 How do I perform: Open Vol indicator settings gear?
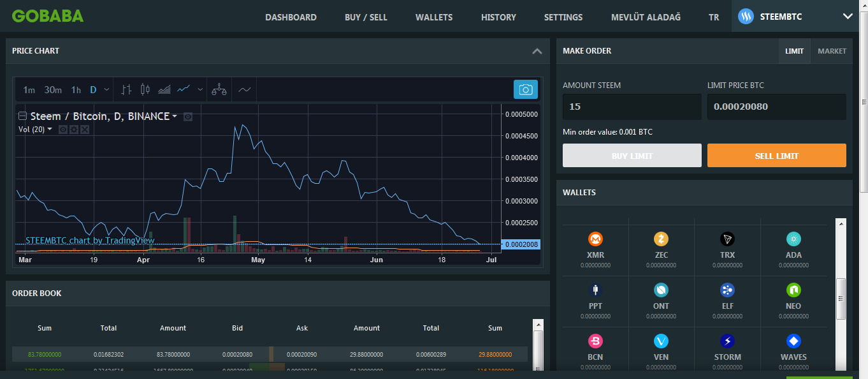tap(73, 130)
